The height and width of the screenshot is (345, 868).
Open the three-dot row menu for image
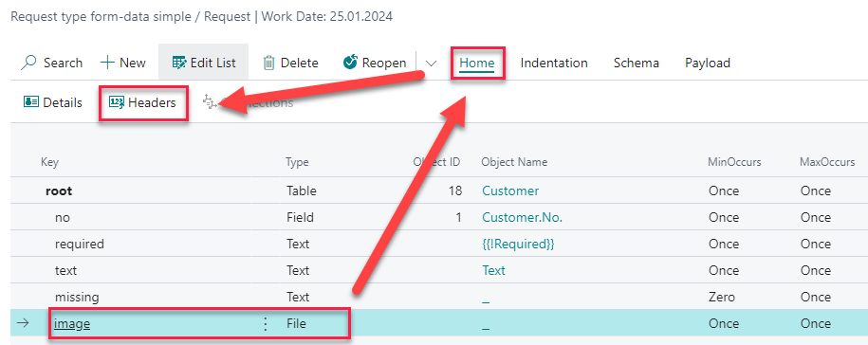coord(266,324)
